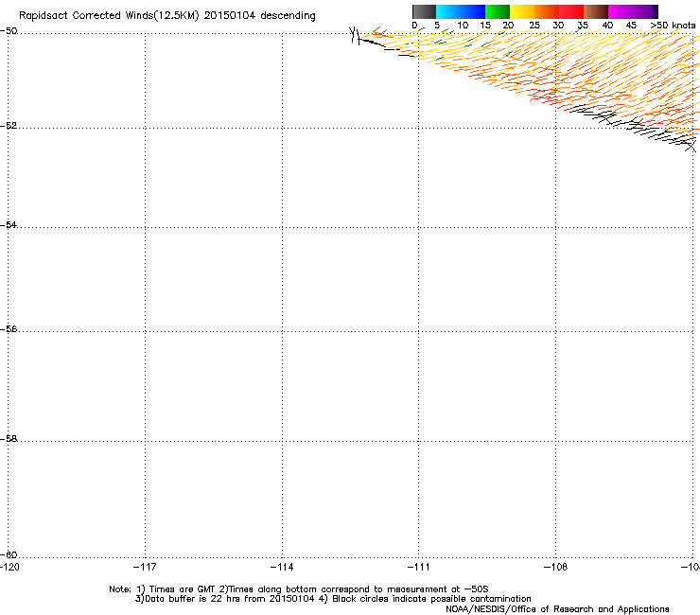
Task: Click the '-54' latitude axis label
Action: [x=9, y=224]
